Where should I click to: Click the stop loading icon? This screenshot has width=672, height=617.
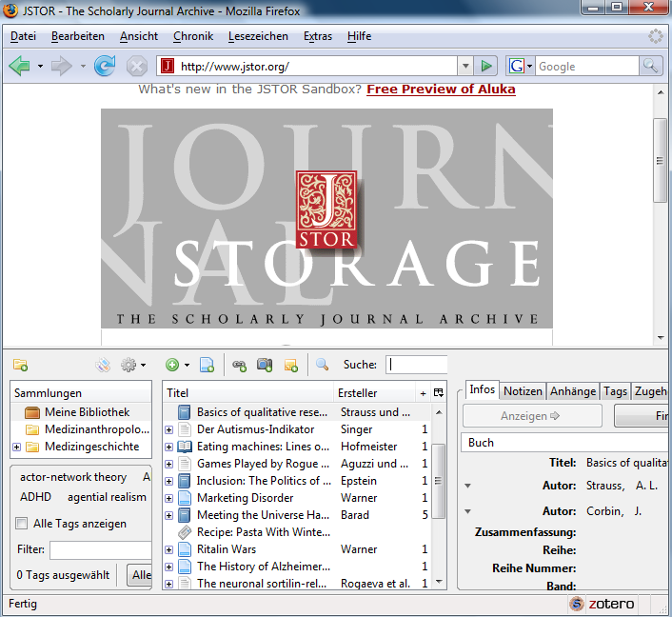coord(137,67)
